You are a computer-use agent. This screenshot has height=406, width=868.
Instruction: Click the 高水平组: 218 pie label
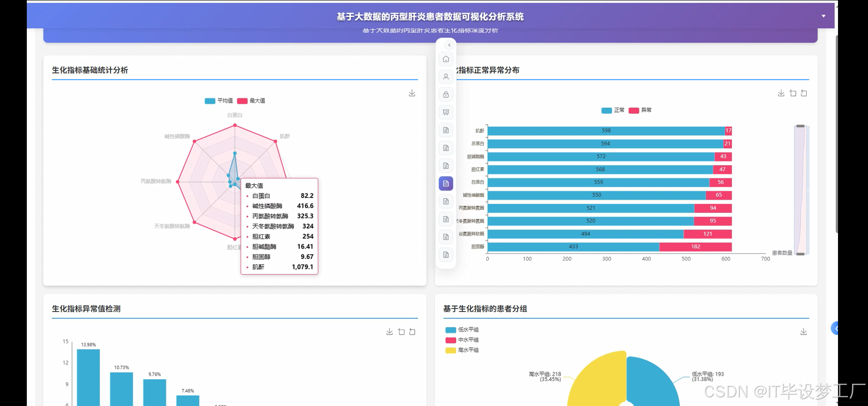[545, 376]
